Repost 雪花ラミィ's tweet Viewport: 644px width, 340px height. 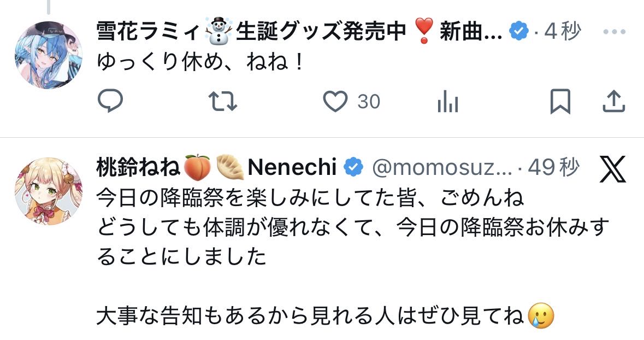pyautogui.click(x=223, y=102)
